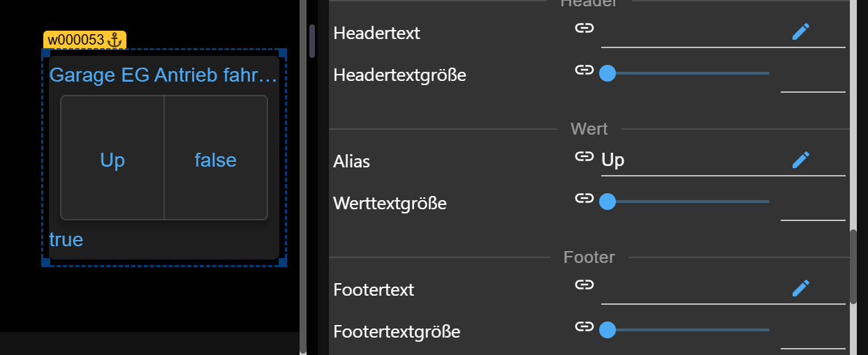
Task: Click the Alias field containing Up
Action: [x=691, y=160]
